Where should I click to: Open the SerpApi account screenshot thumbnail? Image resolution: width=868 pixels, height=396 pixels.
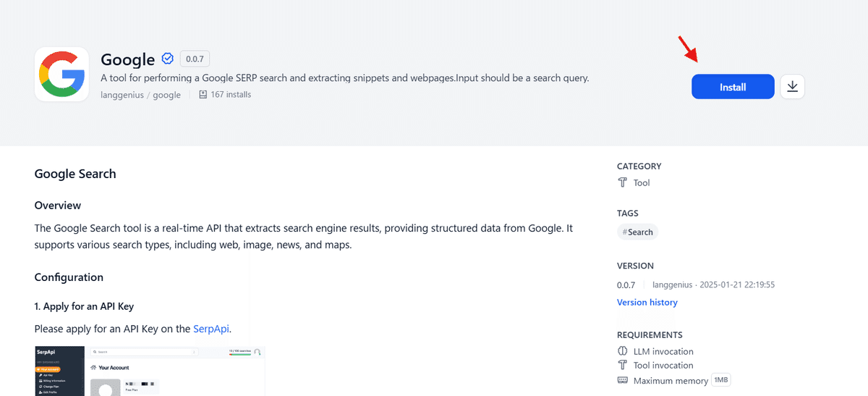pyautogui.click(x=150, y=371)
